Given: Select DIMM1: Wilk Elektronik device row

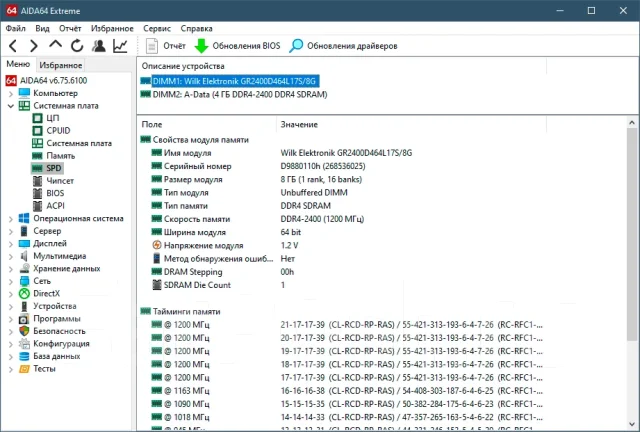Looking at the screenshot, I should tap(234, 81).
